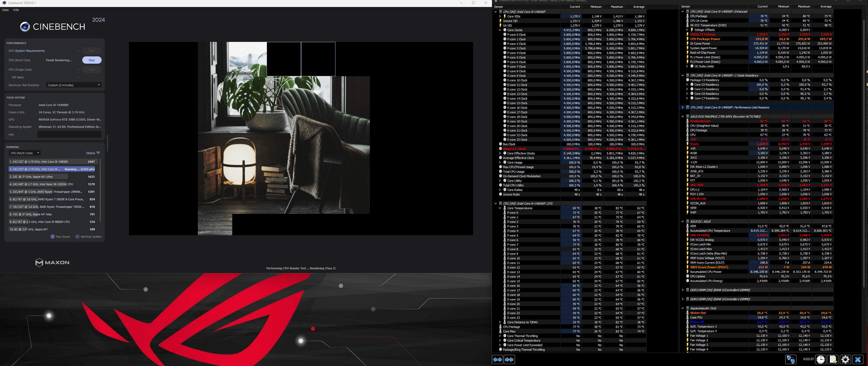Click thermometer icon next to Motherboard sensor

[x=687, y=121]
